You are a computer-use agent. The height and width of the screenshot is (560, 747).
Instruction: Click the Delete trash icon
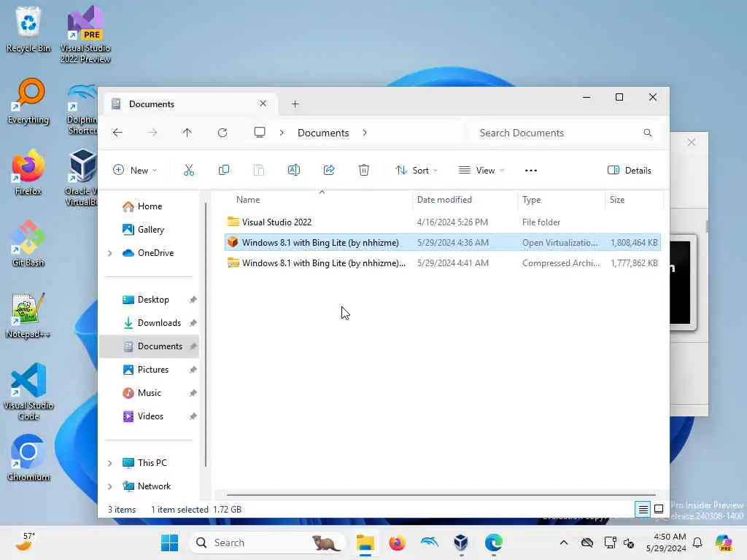coord(363,170)
